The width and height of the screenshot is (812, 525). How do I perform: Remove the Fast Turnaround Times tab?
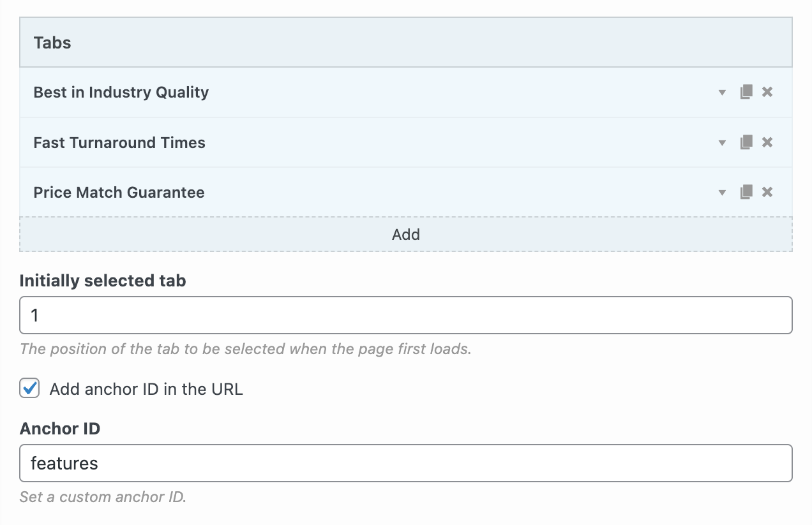click(x=767, y=142)
